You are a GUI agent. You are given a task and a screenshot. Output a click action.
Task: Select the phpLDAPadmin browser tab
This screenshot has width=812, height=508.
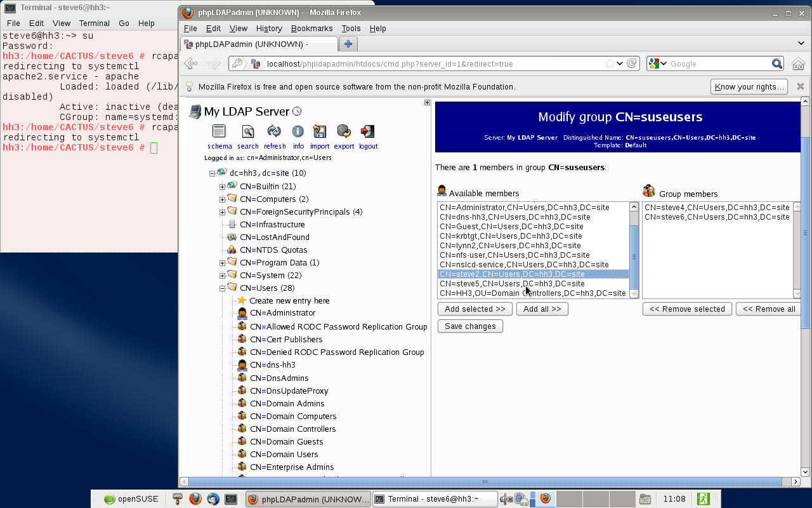259,44
